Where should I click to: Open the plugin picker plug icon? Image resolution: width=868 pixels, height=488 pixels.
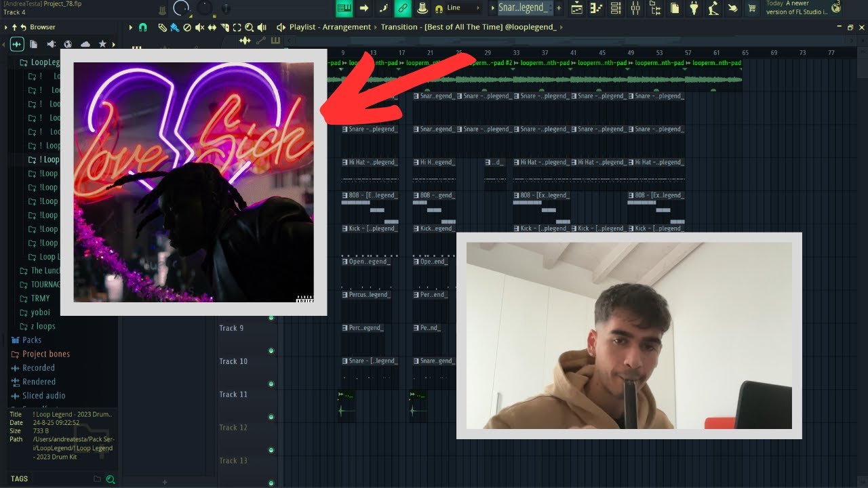(694, 8)
